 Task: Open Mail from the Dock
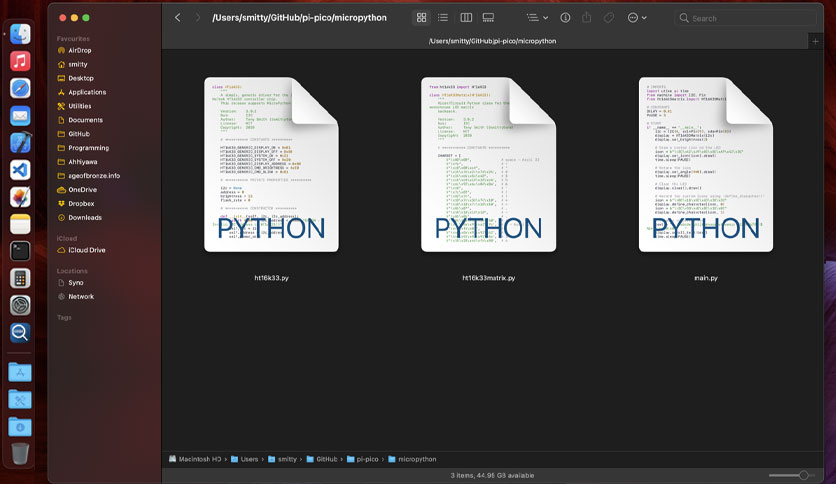20,116
